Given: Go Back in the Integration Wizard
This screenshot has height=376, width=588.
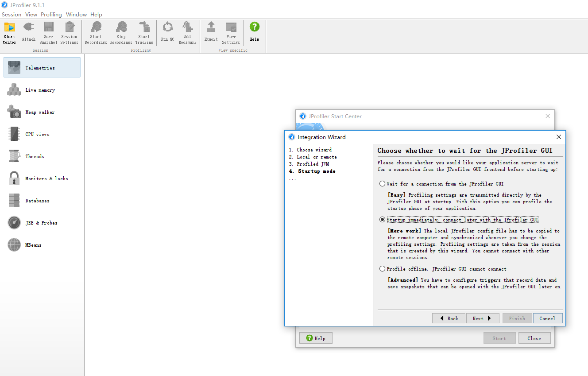Looking at the screenshot, I should pos(449,318).
